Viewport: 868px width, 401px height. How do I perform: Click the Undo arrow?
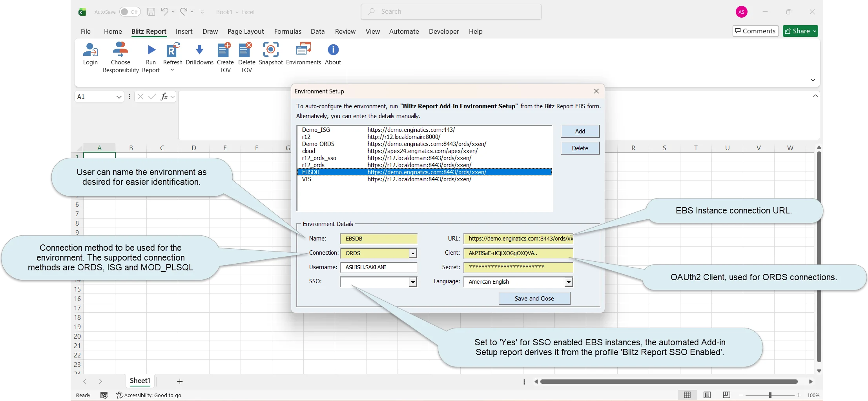[164, 12]
